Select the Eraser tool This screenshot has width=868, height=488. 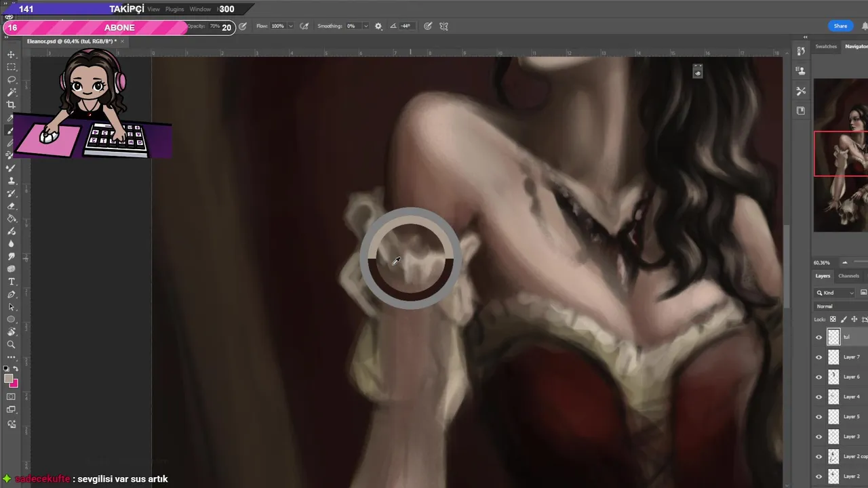coord(11,206)
